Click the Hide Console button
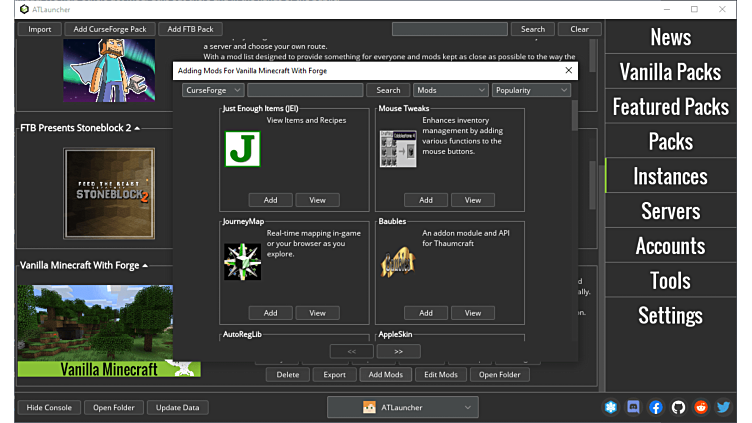Viewport: 752px width, 423px height. 49,407
